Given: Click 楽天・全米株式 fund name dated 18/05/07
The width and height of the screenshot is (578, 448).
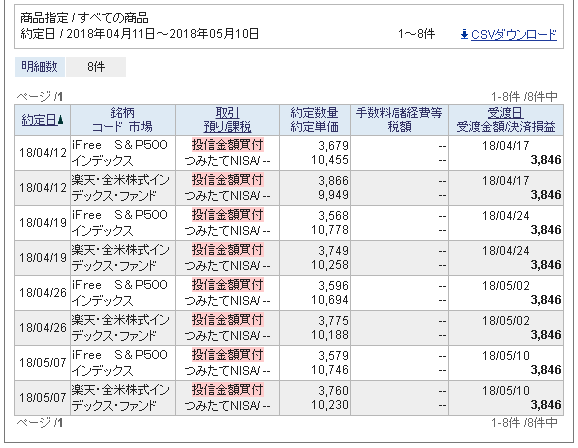Looking at the screenshot, I should coord(121,398).
